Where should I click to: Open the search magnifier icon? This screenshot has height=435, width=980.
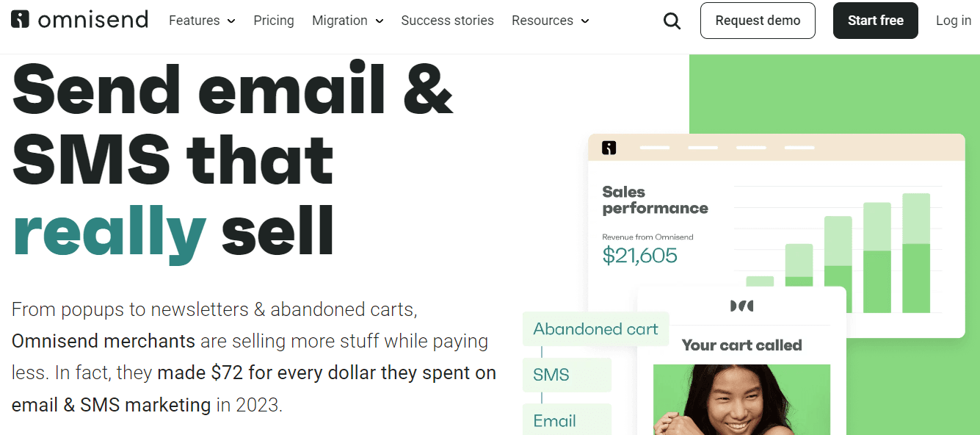tap(672, 21)
